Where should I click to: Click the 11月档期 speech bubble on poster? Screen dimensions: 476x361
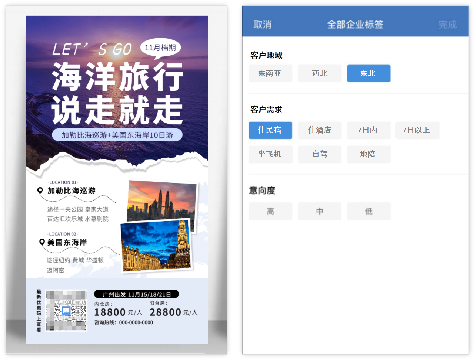click(160, 49)
